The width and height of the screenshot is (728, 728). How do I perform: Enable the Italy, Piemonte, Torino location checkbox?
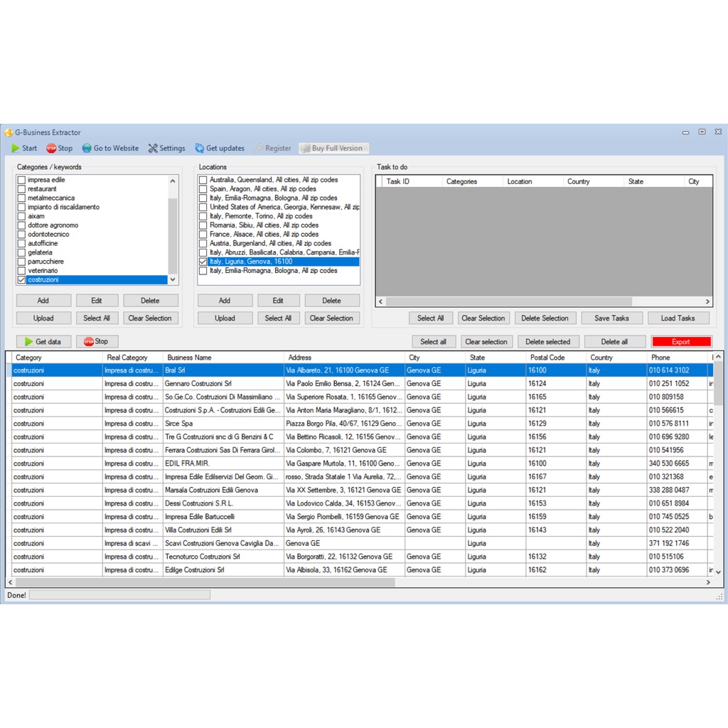(203, 216)
